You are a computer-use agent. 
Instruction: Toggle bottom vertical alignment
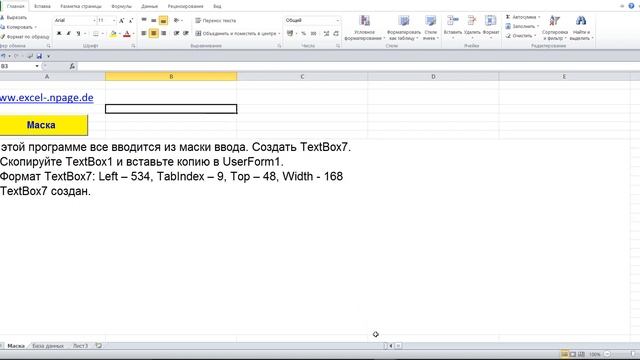[163, 20]
